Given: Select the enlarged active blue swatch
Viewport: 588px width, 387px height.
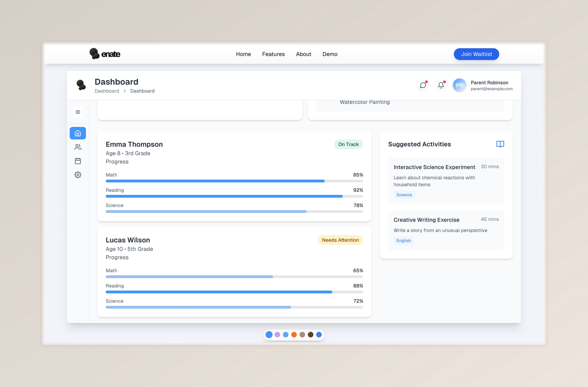Looking at the screenshot, I should click(x=269, y=335).
